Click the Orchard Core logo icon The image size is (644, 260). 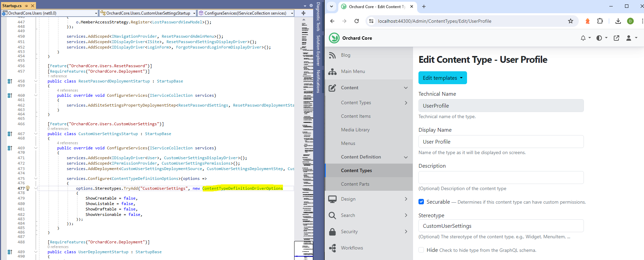click(x=334, y=38)
